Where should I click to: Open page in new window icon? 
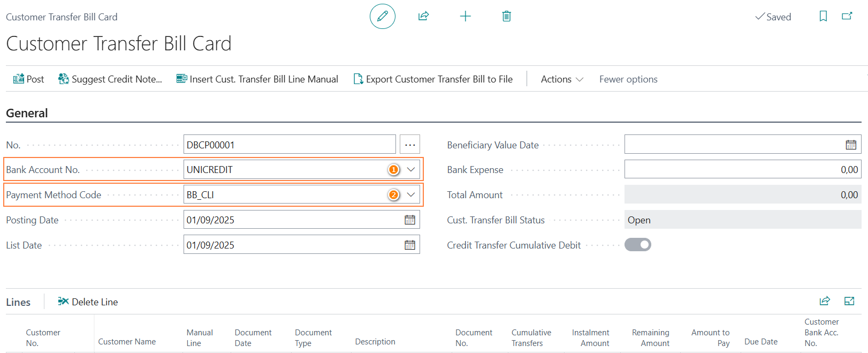[x=847, y=16]
